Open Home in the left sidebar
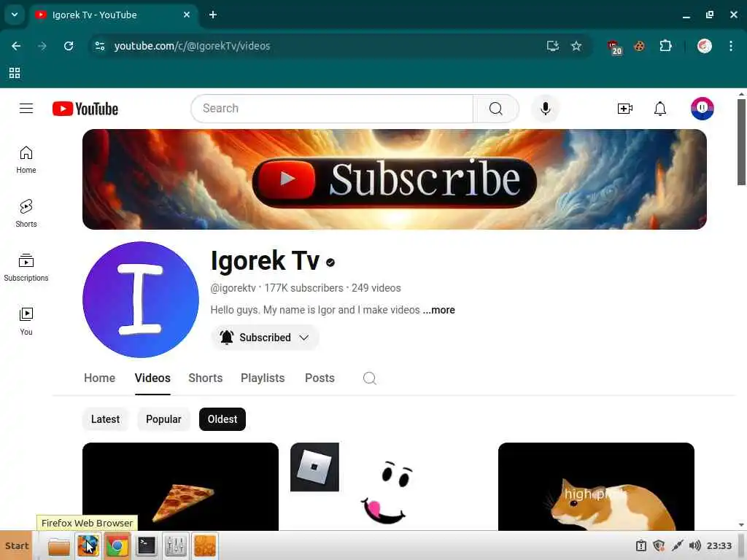The width and height of the screenshot is (747, 560). coord(26,160)
